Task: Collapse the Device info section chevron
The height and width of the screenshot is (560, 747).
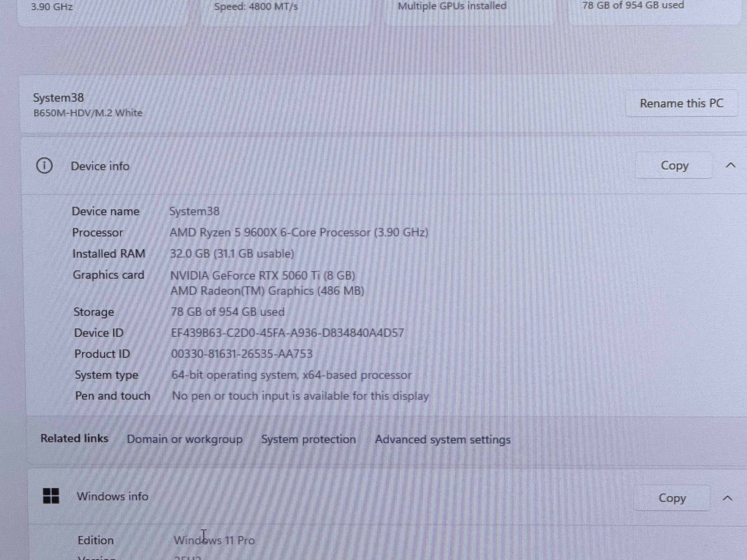Action: point(731,165)
